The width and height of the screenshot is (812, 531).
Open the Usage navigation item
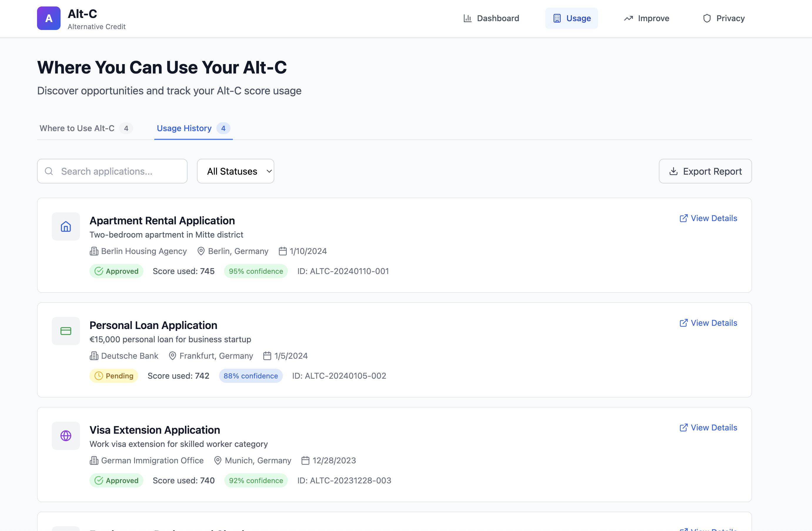click(572, 19)
